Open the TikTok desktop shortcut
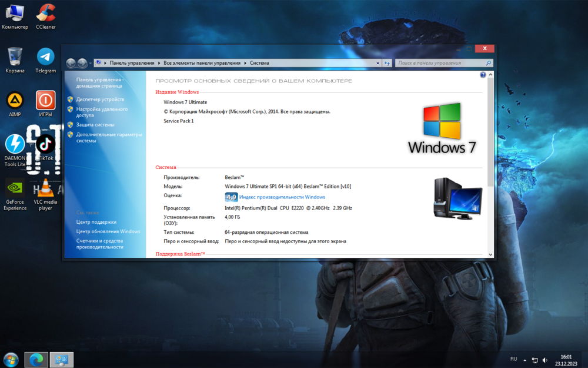 point(46,148)
